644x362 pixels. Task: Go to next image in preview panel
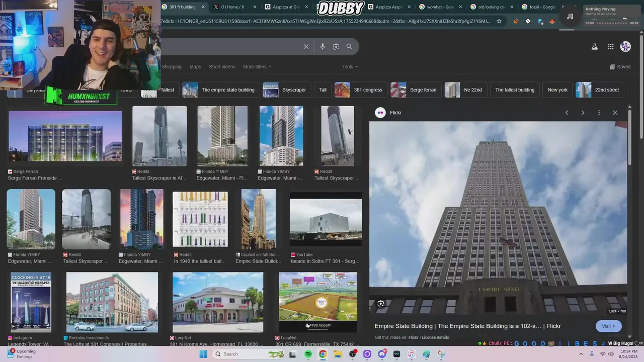583,113
